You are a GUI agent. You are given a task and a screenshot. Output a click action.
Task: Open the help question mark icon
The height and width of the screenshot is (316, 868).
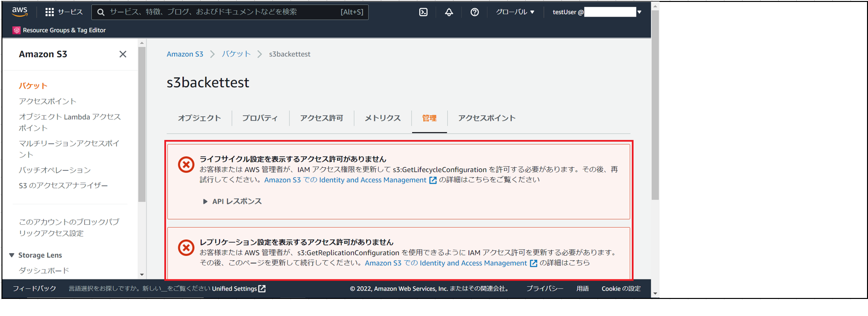pos(475,12)
